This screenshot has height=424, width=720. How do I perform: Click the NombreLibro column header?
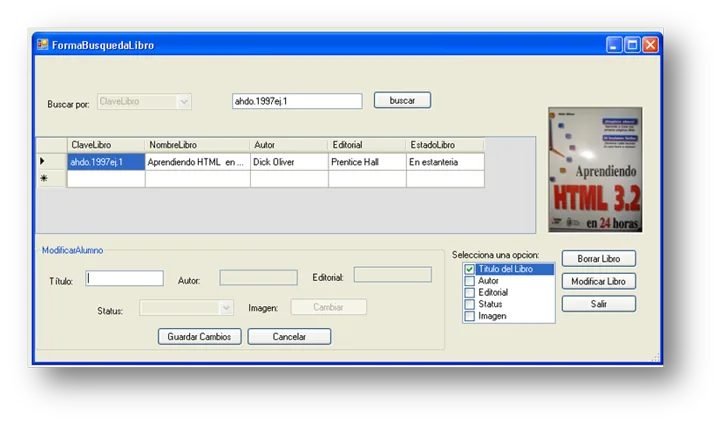197,145
